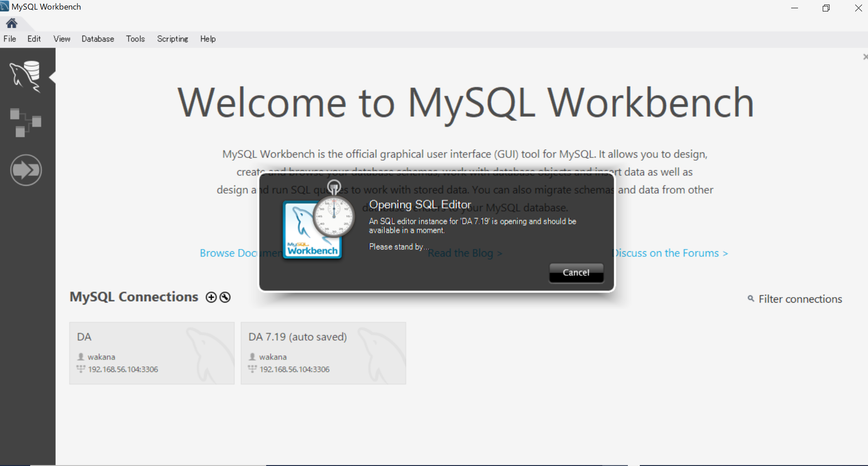This screenshot has width=868, height=466.
Task: Open the Home tab icon
Action: [12, 23]
